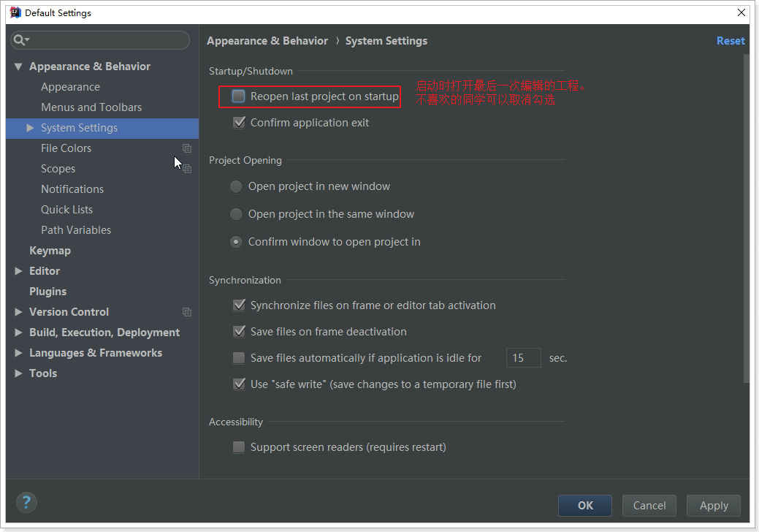Click the help question mark icon
This screenshot has width=759, height=532.
pyautogui.click(x=26, y=502)
